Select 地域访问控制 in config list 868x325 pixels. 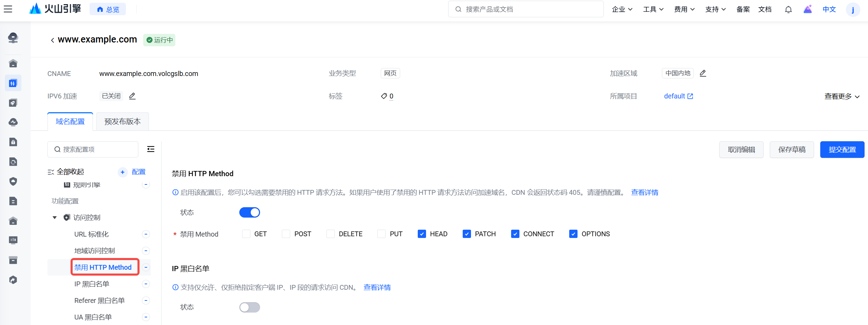coord(94,251)
